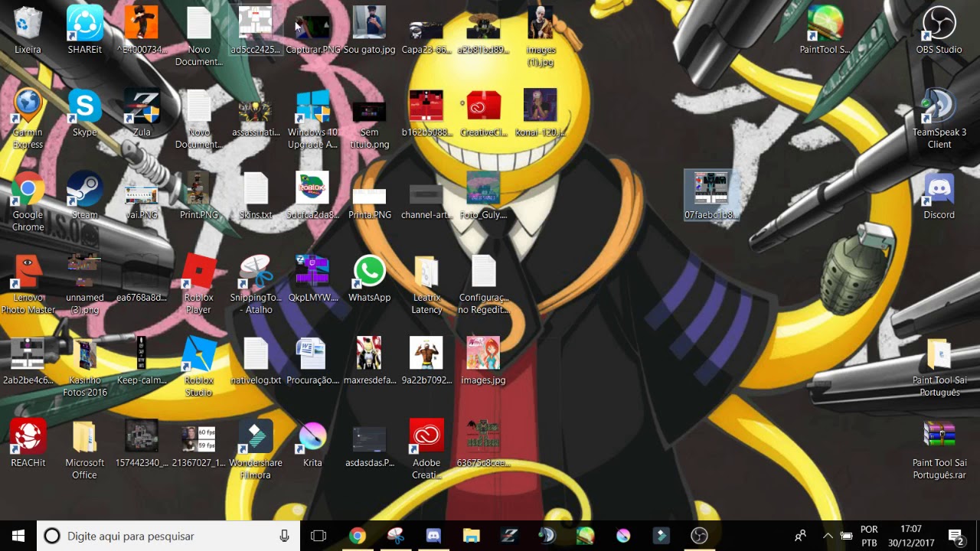Select the selected 07faebc1b8 image file
The height and width of the screenshot is (551, 980).
click(x=711, y=196)
